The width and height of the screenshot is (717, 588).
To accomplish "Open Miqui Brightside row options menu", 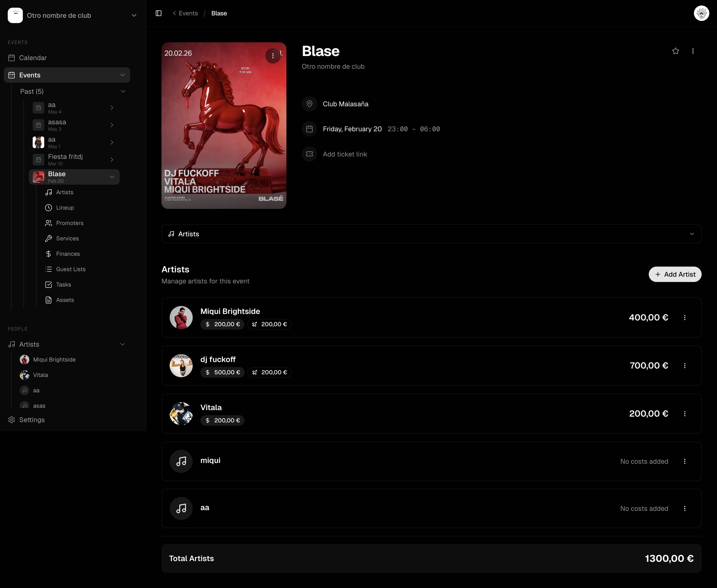I will pos(685,317).
